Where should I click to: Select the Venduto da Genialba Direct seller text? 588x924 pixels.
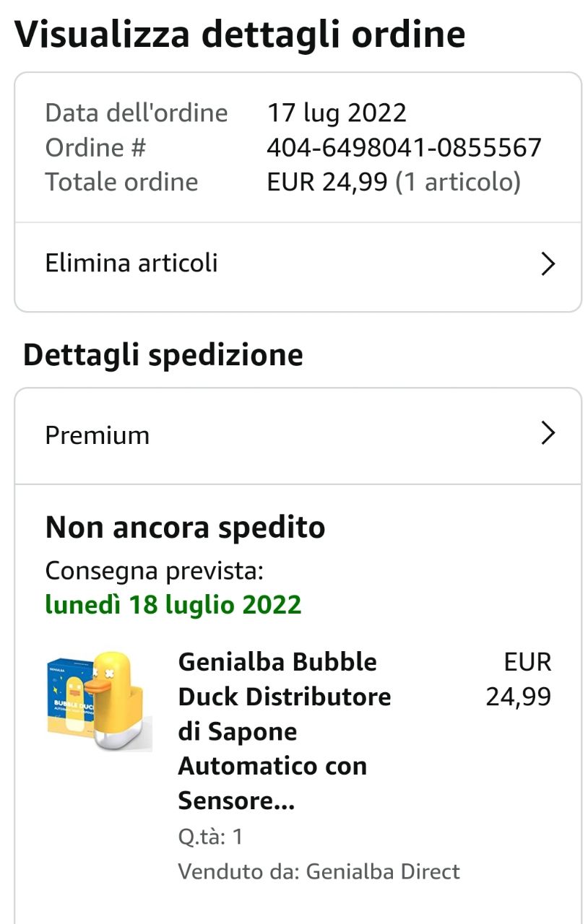click(x=319, y=871)
